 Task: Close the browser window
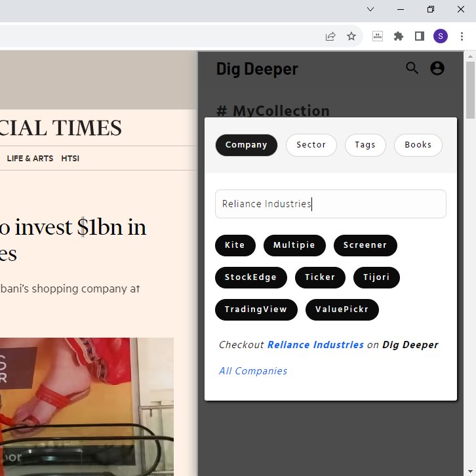coord(460,9)
